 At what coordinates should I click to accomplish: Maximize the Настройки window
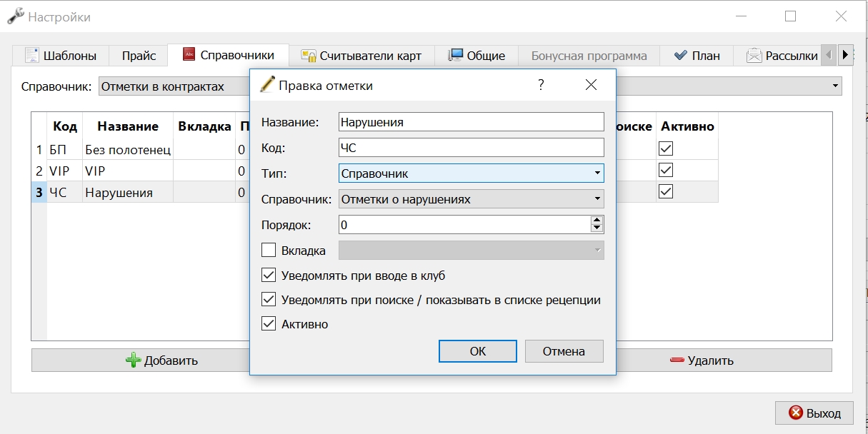coord(790,16)
